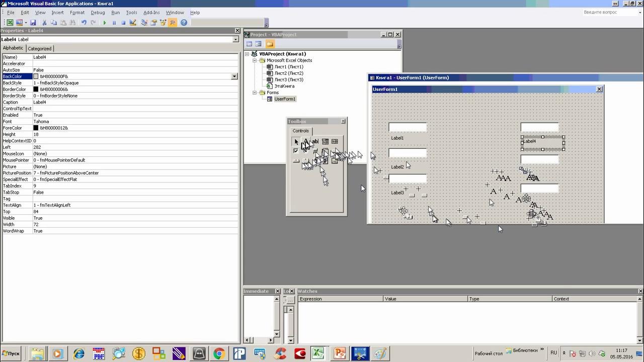Choose the TextBox control in Toolbox

tap(315, 141)
